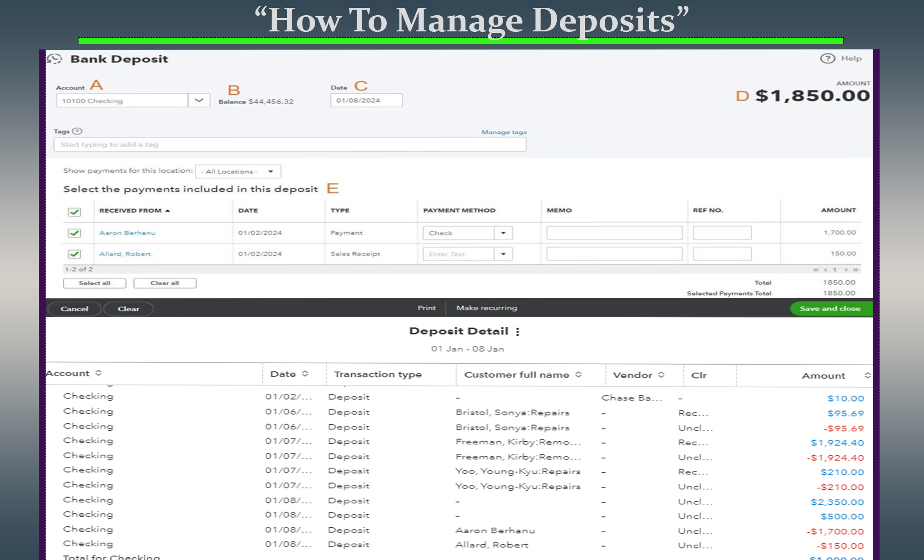This screenshot has width=924, height=560.
Task: Click Print in the bottom bar
Action: 426,308
